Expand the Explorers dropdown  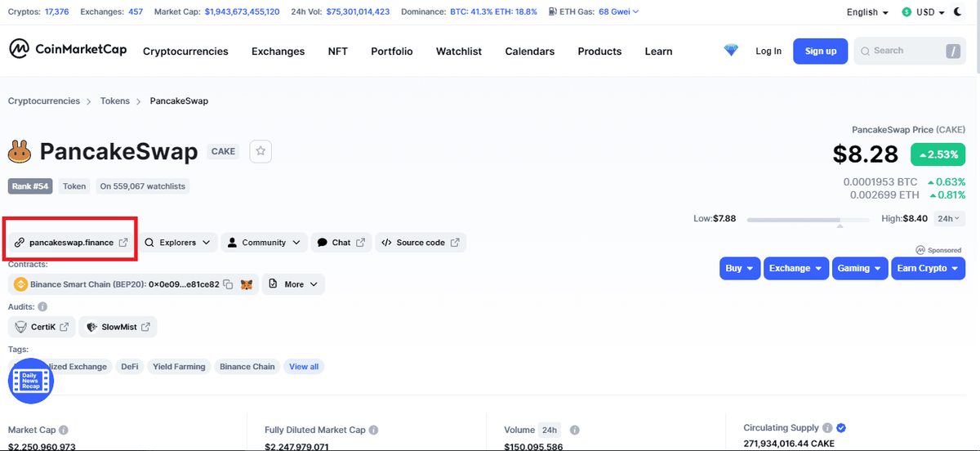point(178,243)
